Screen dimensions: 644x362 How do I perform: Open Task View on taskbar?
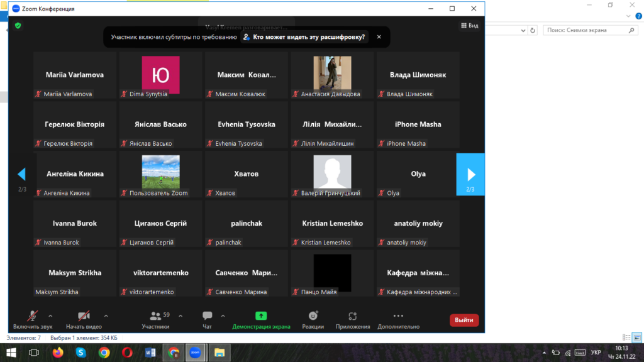(34, 353)
